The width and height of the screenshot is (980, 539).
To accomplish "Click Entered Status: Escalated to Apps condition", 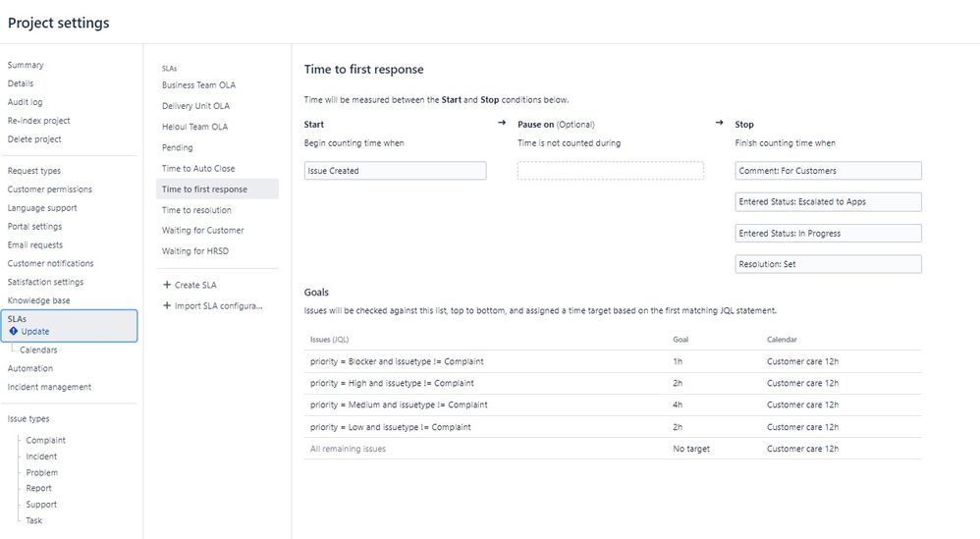I will (x=828, y=201).
